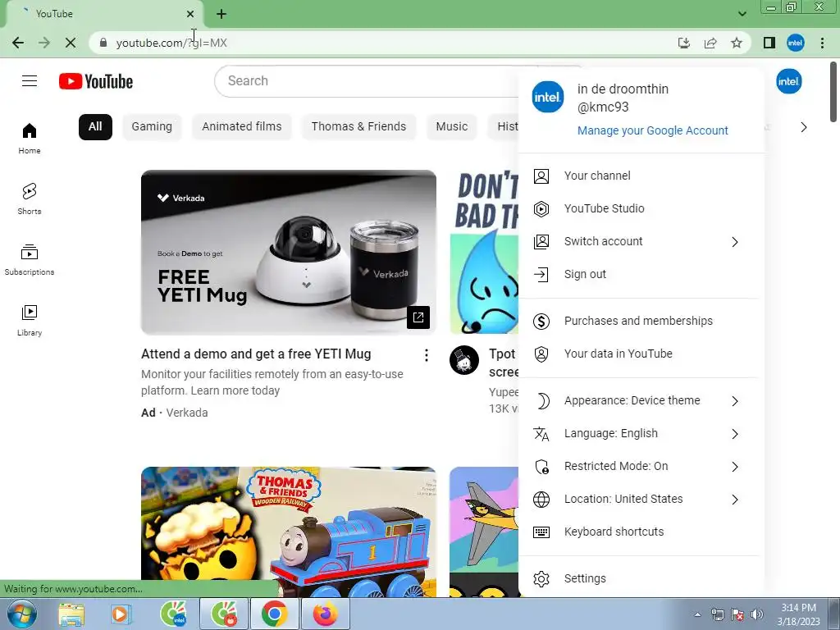Click the Intel avatar in YouTube header

point(788,81)
